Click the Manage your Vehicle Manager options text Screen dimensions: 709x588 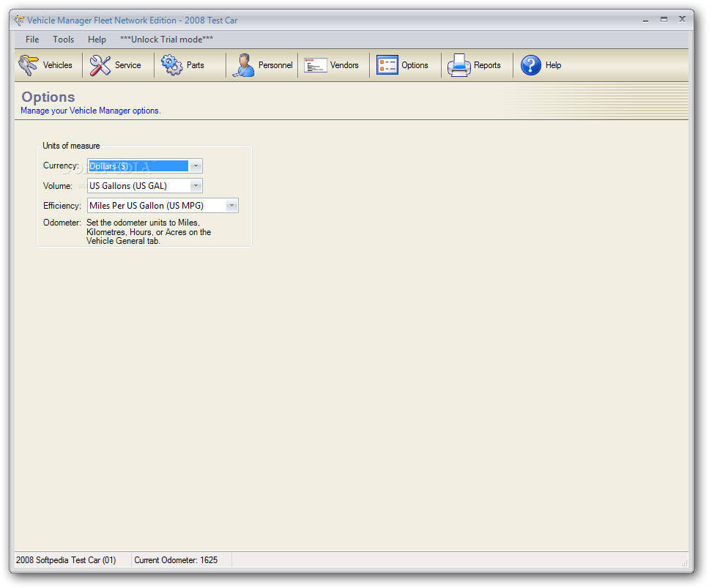coord(90,111)
